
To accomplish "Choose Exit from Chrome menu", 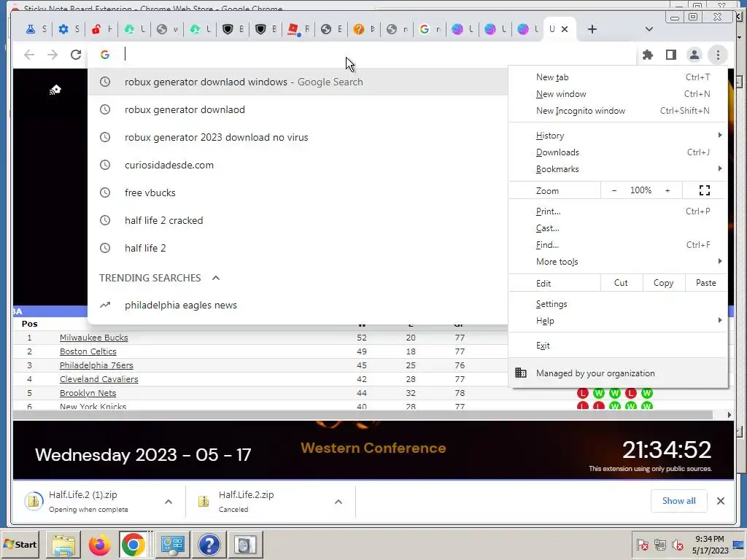I will pyautogui.click(x=618, y=346).
